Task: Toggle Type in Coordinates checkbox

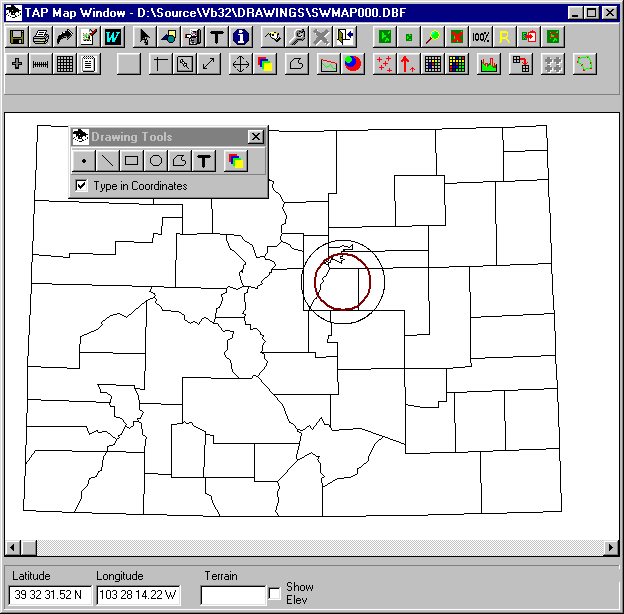Action: pyautogui.click(x=81, y=185)
